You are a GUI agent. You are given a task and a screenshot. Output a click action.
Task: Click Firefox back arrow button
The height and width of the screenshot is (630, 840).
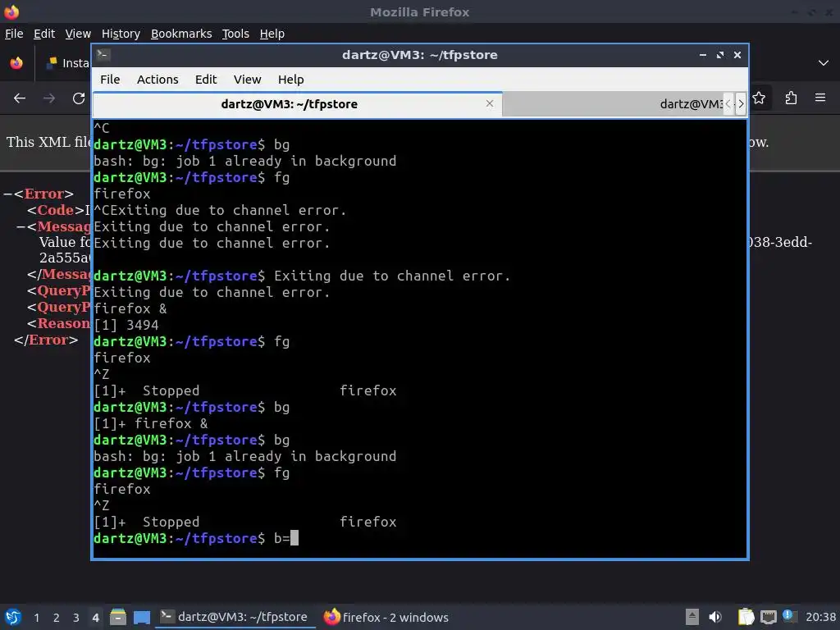click(20, 98)
